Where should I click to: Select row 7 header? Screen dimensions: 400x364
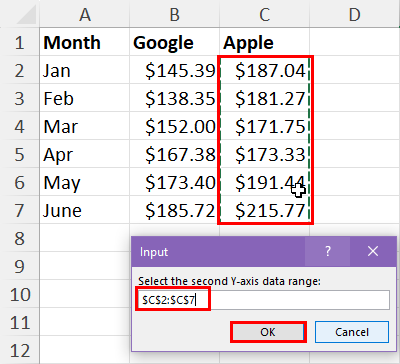[x=20, y=211]
